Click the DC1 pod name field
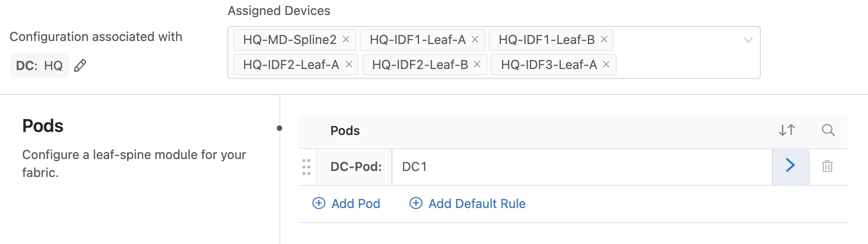This screenshot has height=244, width=868. tap(581, 166)
